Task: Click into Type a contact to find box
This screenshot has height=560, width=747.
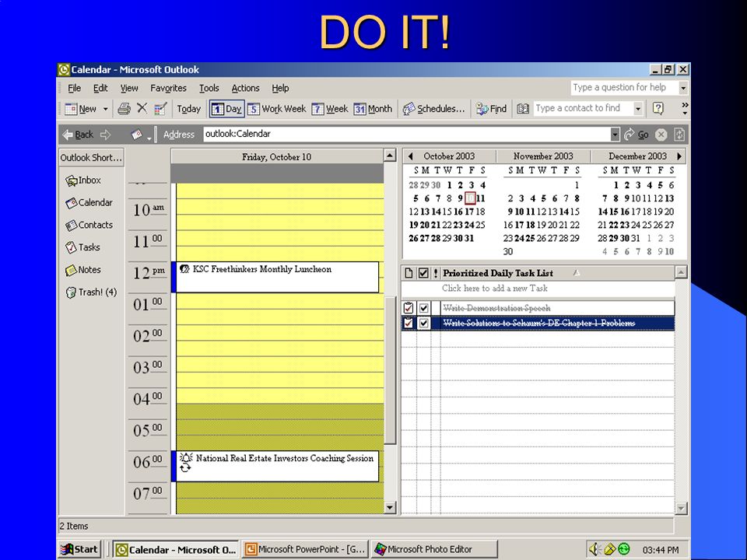Action: tap(583, 109)
